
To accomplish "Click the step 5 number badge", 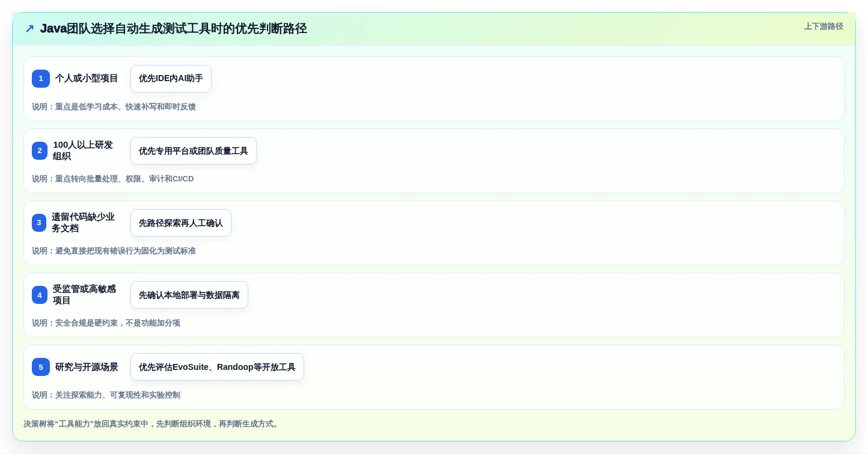I will click(41, 367).
